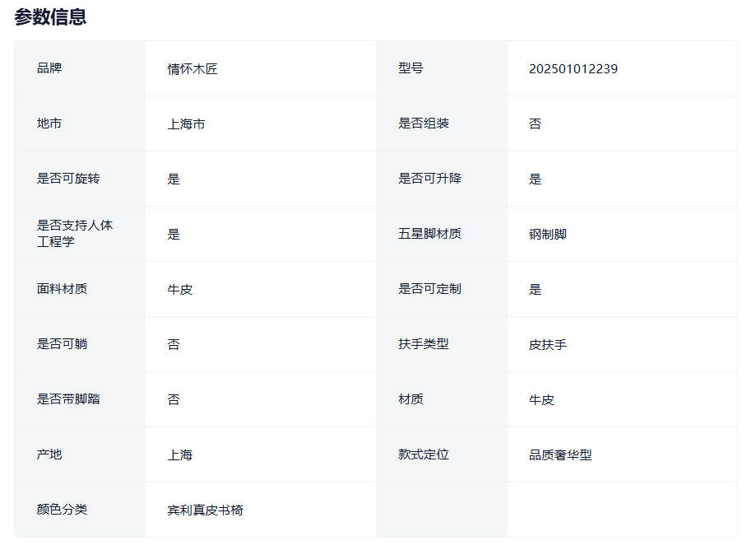Click the 是否可旋转 label
The width and height of the screenshot is (756, 550).
(x=68, y=179)
